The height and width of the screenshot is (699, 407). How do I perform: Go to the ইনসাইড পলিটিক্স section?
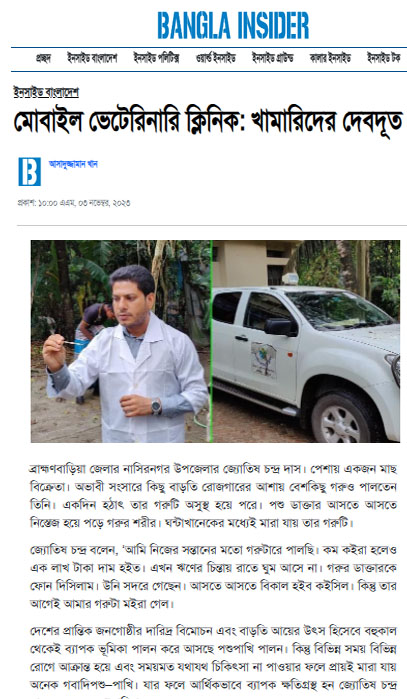pos(156,58)
